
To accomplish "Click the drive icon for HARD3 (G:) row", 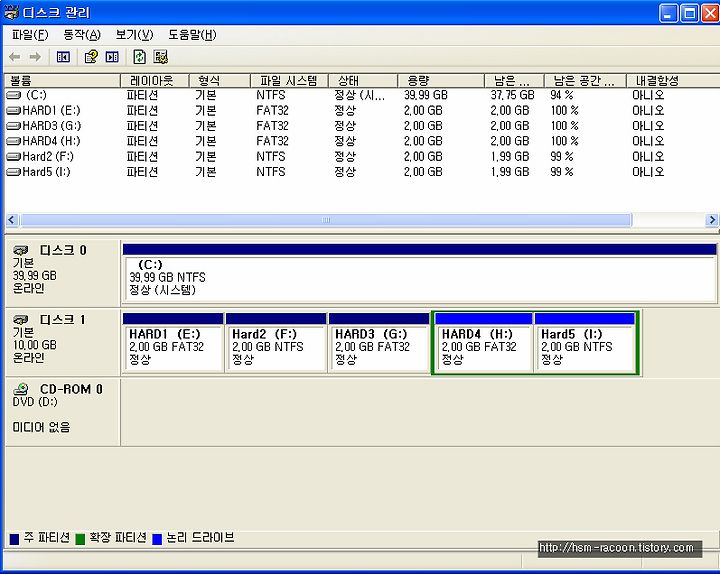I will pyautogui.click(x=14, y=125).
